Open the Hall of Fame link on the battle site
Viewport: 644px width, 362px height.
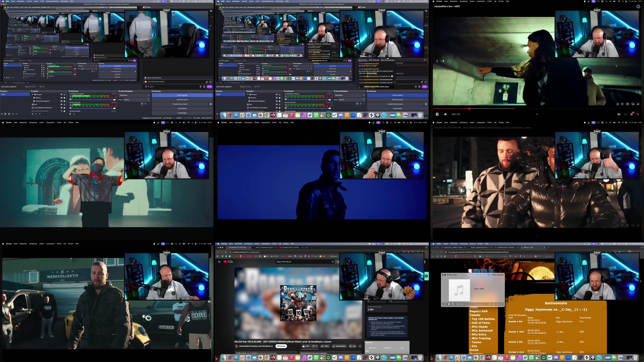pos(481,323)
